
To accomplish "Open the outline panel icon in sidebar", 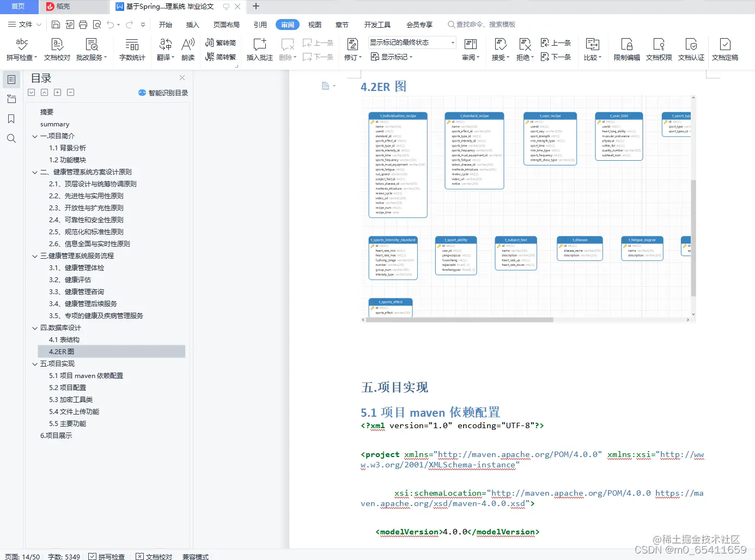I will pos(11,80).
